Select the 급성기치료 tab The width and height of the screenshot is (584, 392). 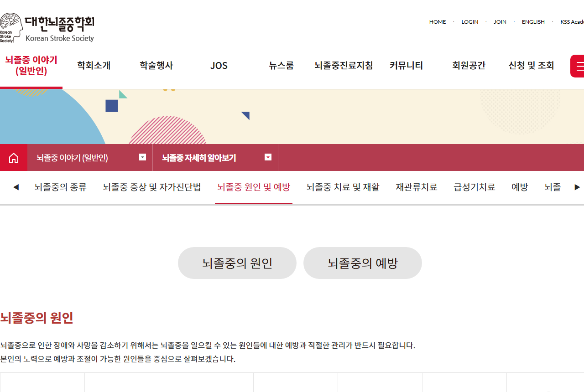point(474,187)
